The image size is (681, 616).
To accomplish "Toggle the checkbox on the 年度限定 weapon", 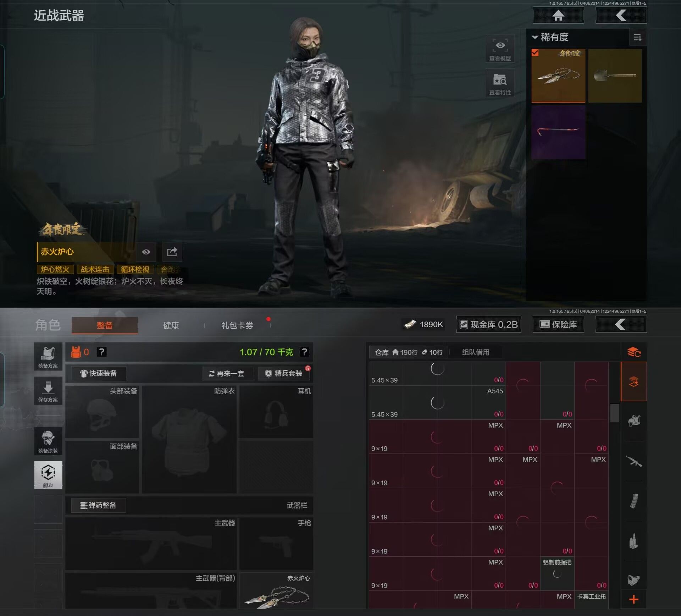I will (535, 53).
